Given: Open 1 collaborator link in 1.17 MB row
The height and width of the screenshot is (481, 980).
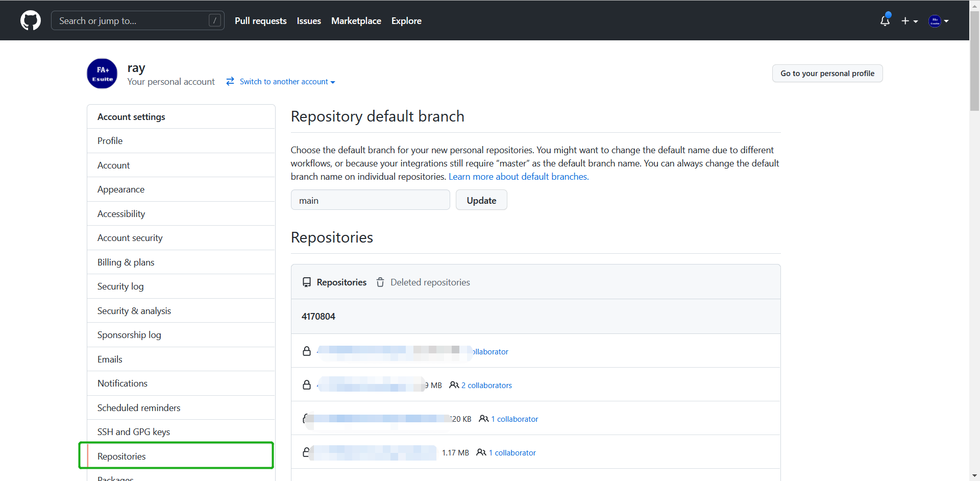Looking at the screenshot, I should coord(512,453).
